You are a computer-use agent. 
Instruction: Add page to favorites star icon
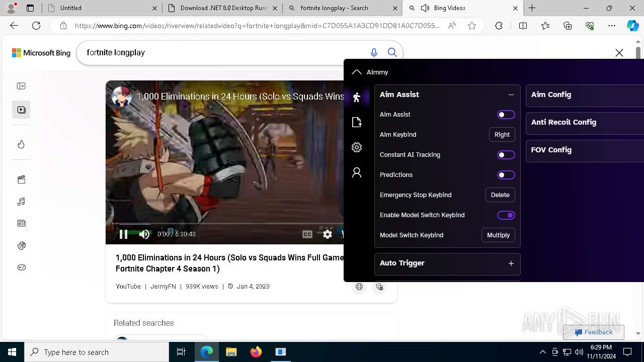pyautogui.click(x=472, y=26)
